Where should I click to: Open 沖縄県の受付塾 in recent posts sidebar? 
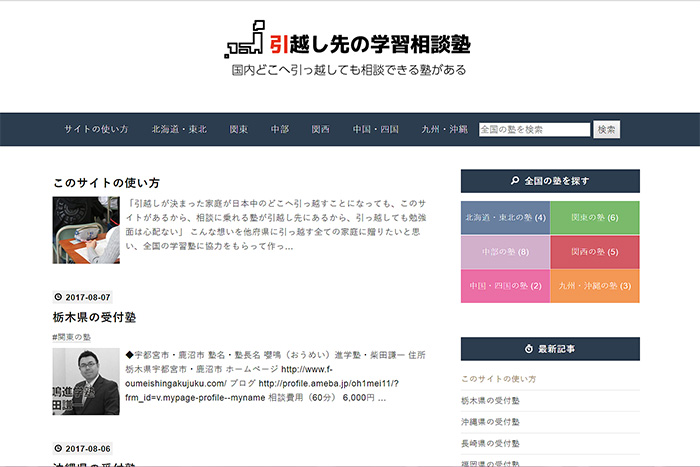(x=490, y=421)
